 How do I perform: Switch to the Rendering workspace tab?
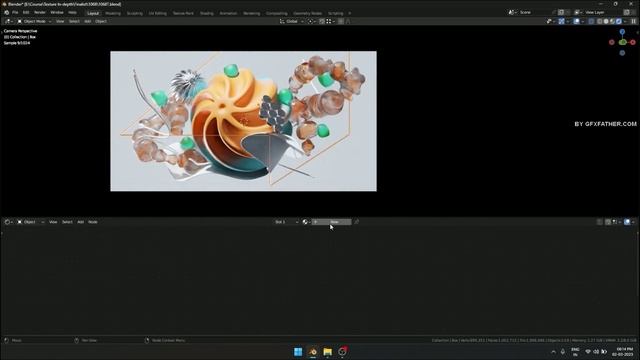tap(251, 13)
